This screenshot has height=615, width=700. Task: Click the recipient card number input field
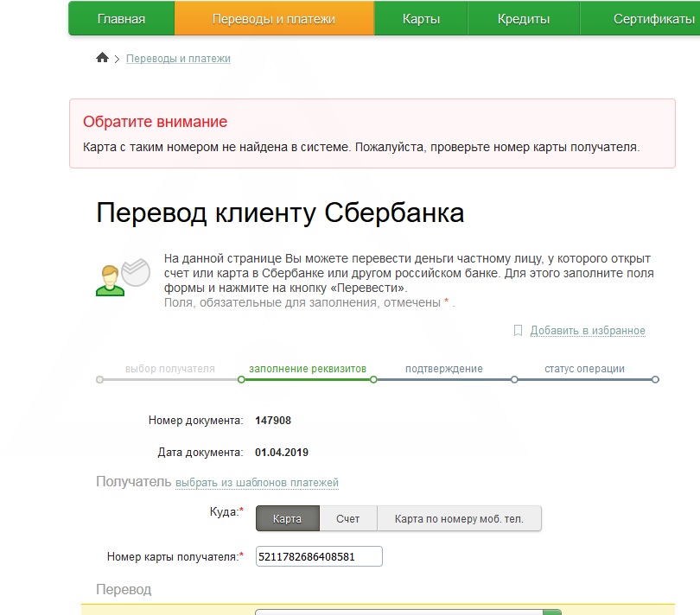[319, 556]
